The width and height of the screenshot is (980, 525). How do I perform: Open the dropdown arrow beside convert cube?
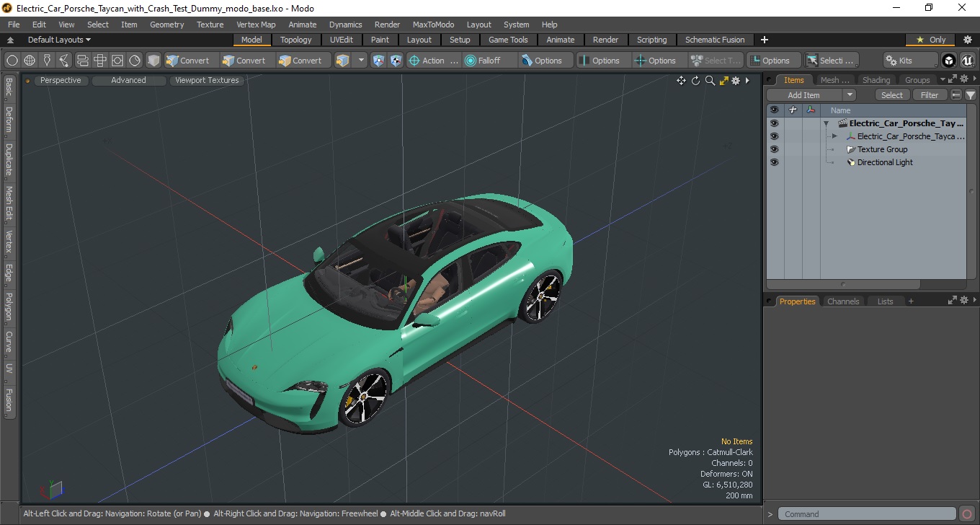click(x=361, y=61)
